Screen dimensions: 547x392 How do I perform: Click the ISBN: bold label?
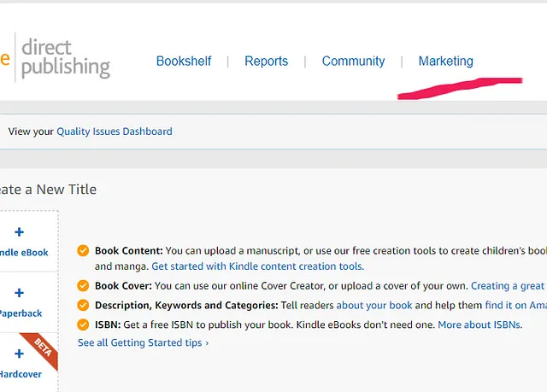point(108,325)
